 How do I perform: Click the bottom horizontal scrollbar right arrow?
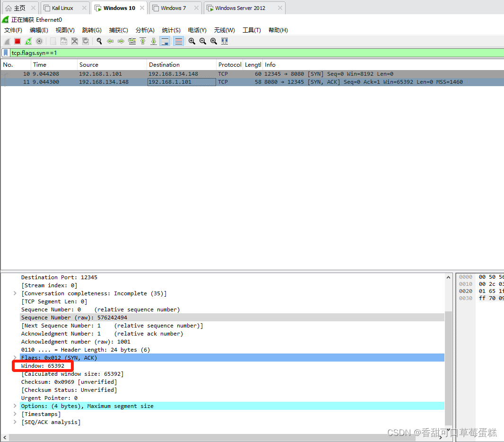(441, 437)
